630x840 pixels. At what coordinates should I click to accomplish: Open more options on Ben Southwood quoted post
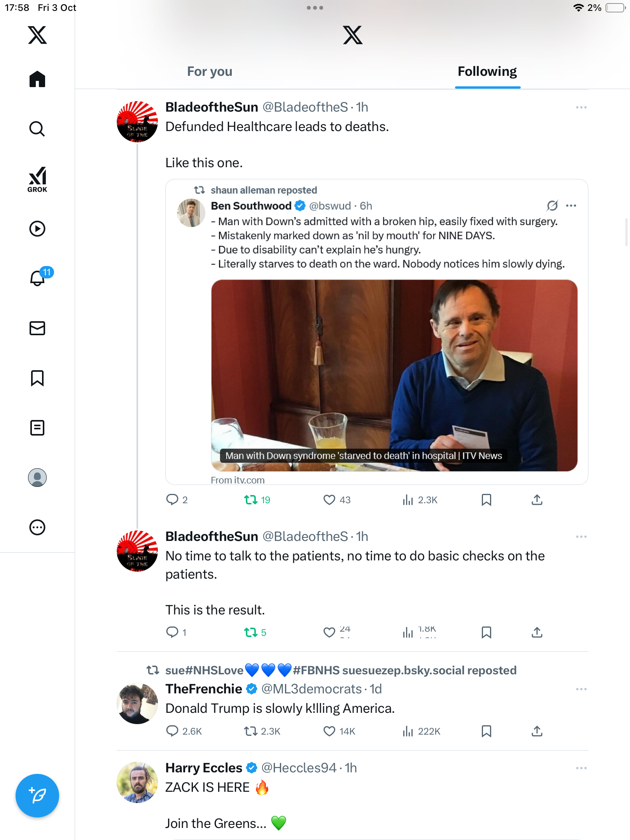pos(571,206)
